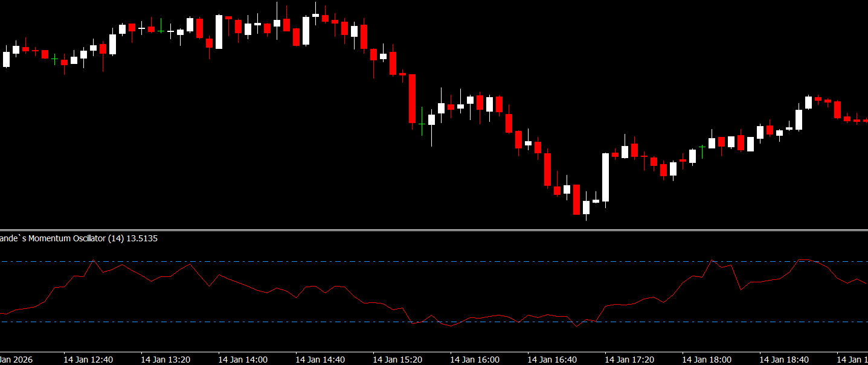Image resolution: width=868 pixels, height=365 pixels.
Task: Click the 14 Jan 13:20 time axis label
Action: click(166, 360)
